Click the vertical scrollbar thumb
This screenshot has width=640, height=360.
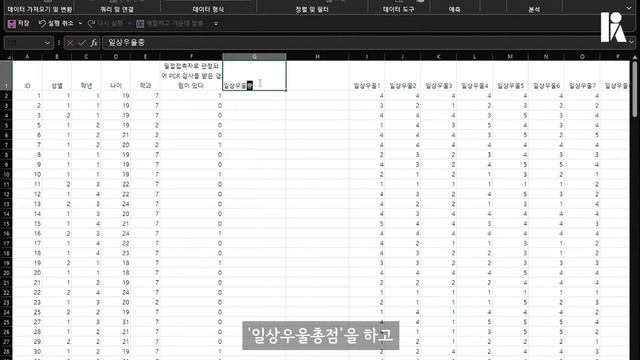(x=635, y=90)
